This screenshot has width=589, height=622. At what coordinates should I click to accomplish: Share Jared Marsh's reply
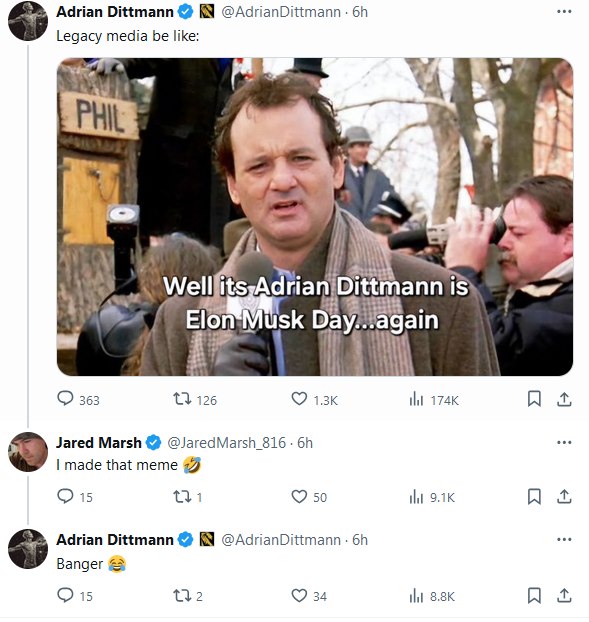tap(564, 496)
